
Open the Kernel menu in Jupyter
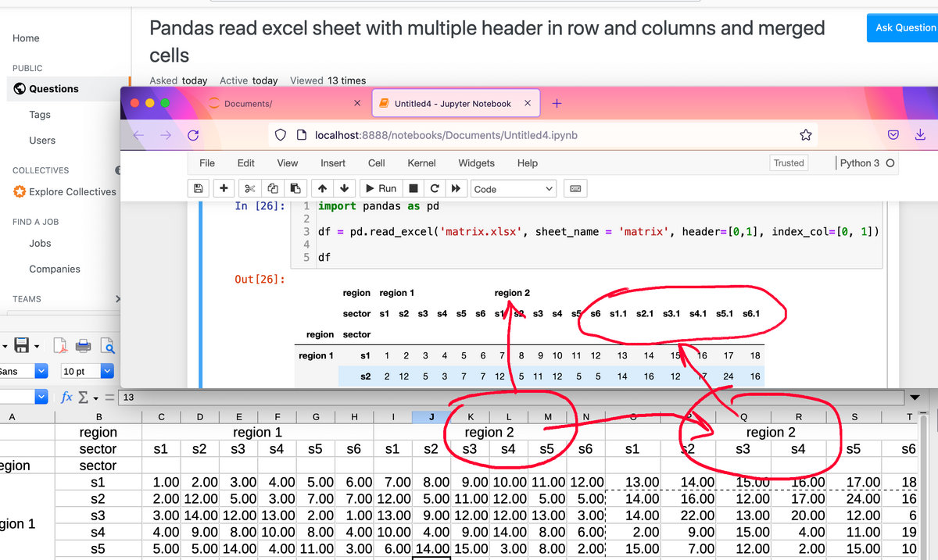[422, 163]
